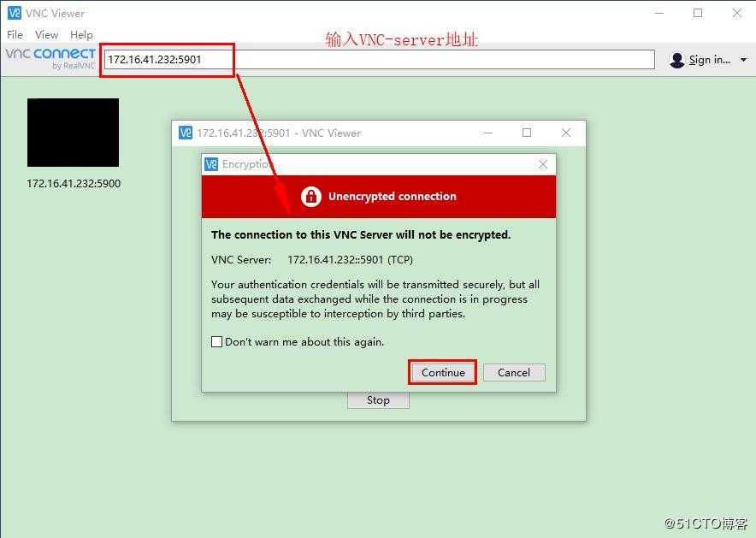
Task: Minimize the main VNC Viewer window
Action: click(659, 14)
